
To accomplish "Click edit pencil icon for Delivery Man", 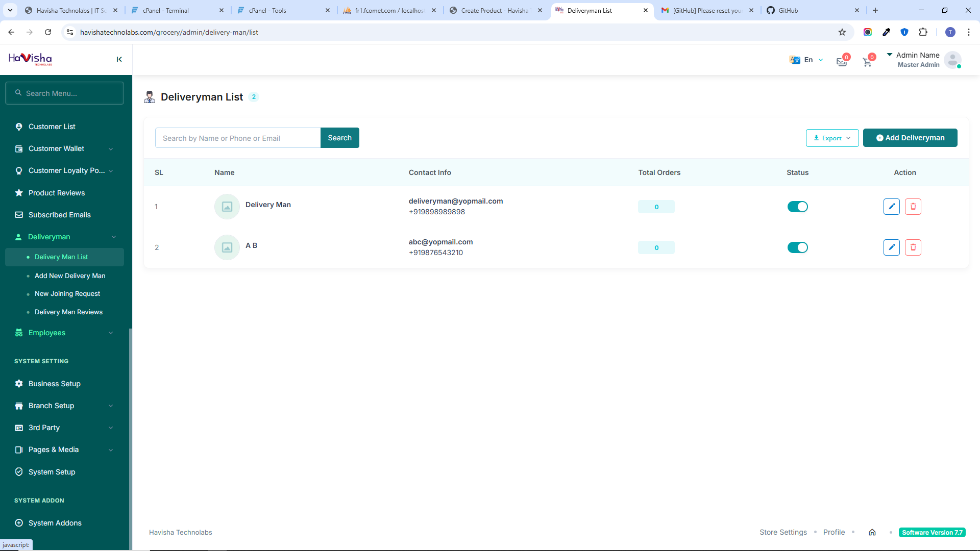I will 891,207.
